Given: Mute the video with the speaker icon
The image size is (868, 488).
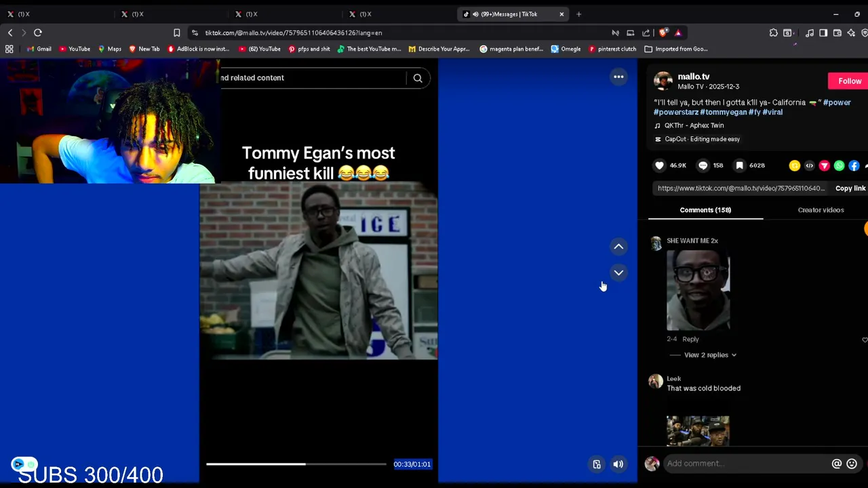Looking at the screenshot, I should tap(618, 464).
